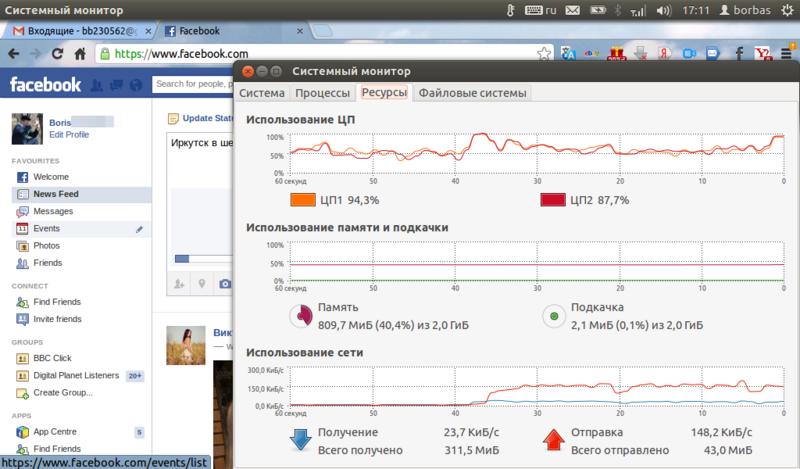This screenshot has height=469, width=800.
Task: Switch to the Gmail Входящие browser tab
Action: coord(77,31)
